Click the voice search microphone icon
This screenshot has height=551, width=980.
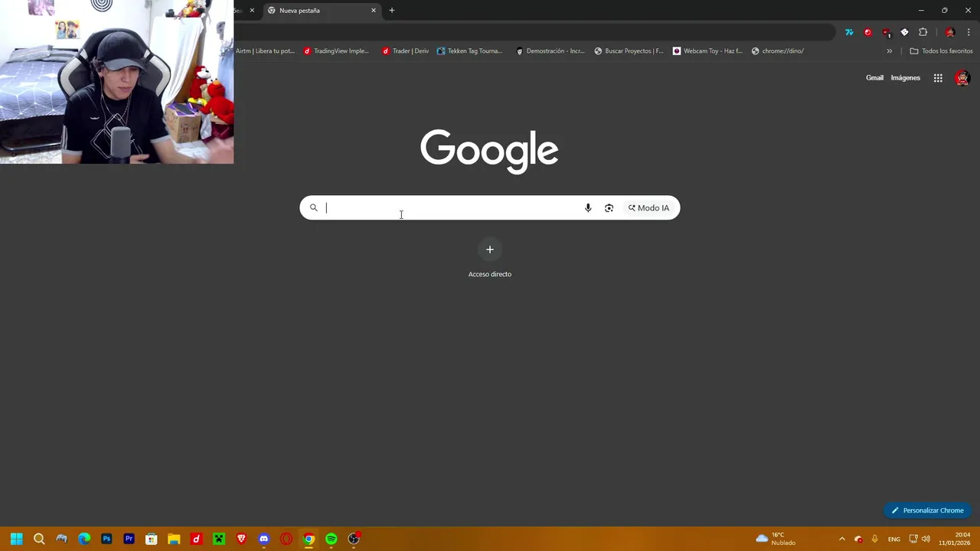[588, 208]
